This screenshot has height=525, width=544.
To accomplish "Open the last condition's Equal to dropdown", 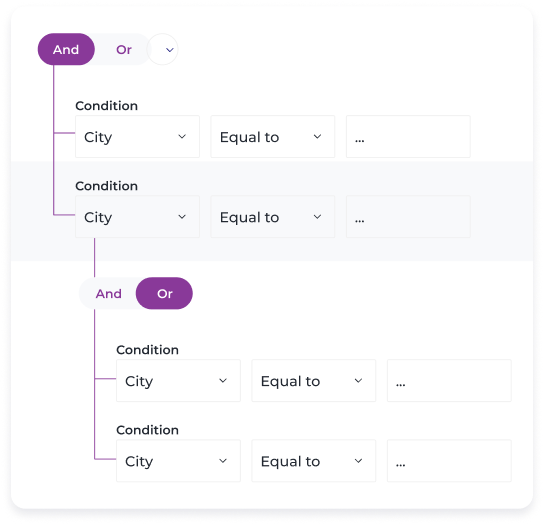I will (314, 461).
